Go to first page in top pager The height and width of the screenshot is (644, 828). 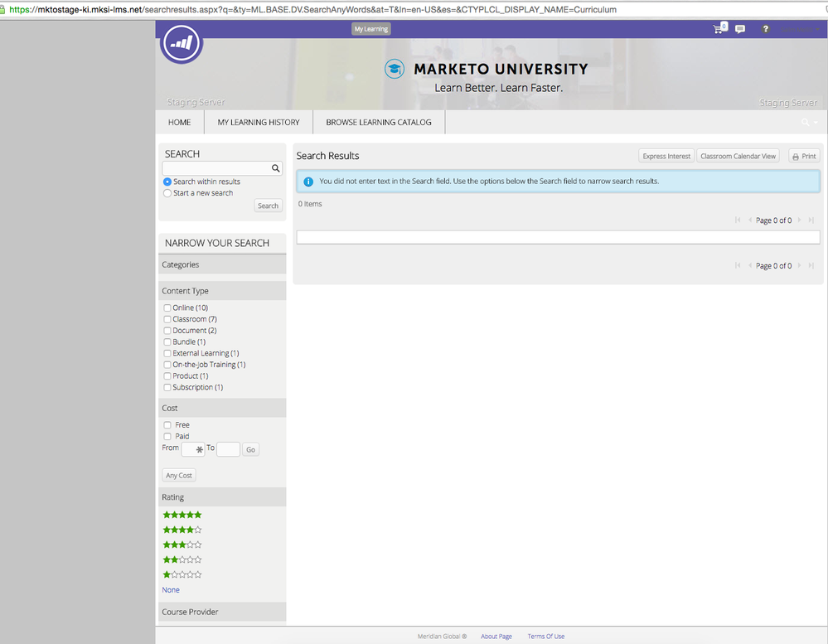(738, 220)
